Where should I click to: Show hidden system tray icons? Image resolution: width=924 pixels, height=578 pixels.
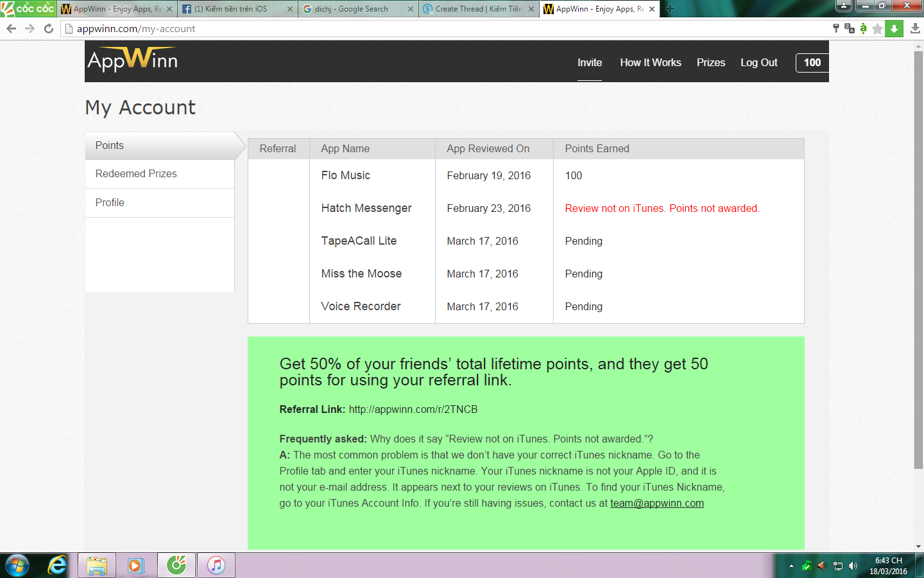791,566
